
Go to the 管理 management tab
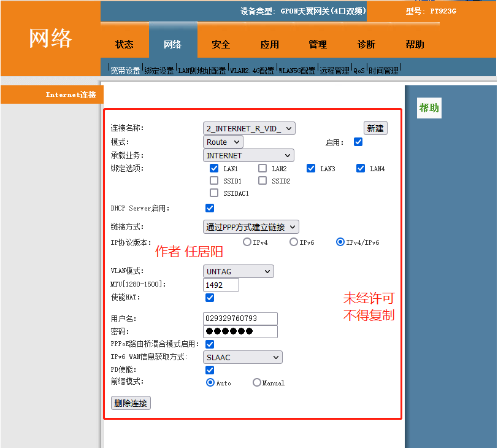(x=318, y=44)
